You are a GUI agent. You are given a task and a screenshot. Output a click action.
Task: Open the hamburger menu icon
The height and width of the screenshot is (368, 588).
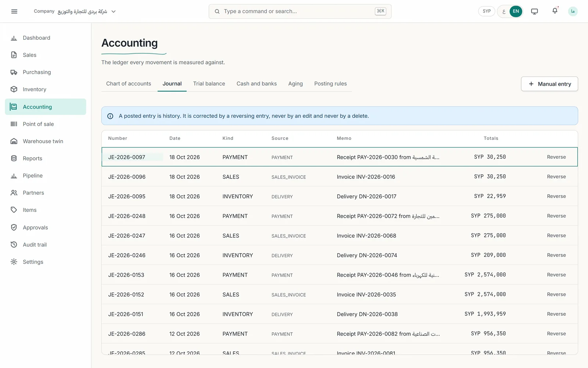(x=14, y=11)
